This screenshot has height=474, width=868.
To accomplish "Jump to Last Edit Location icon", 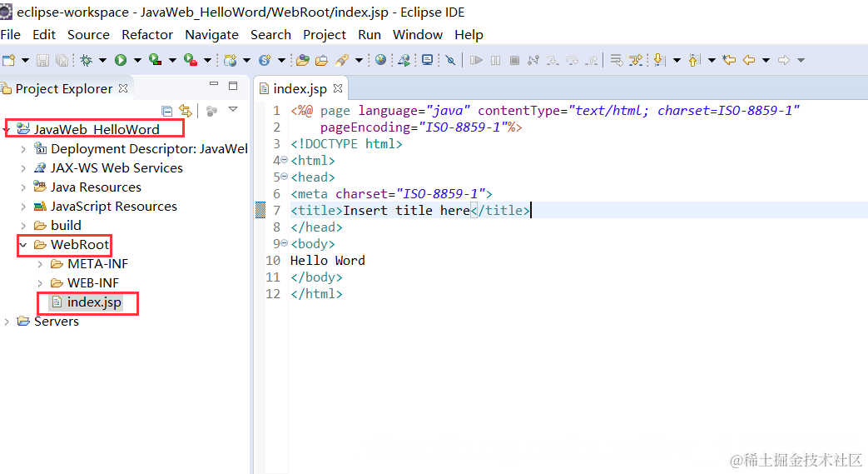I will (x=729, y=60).
